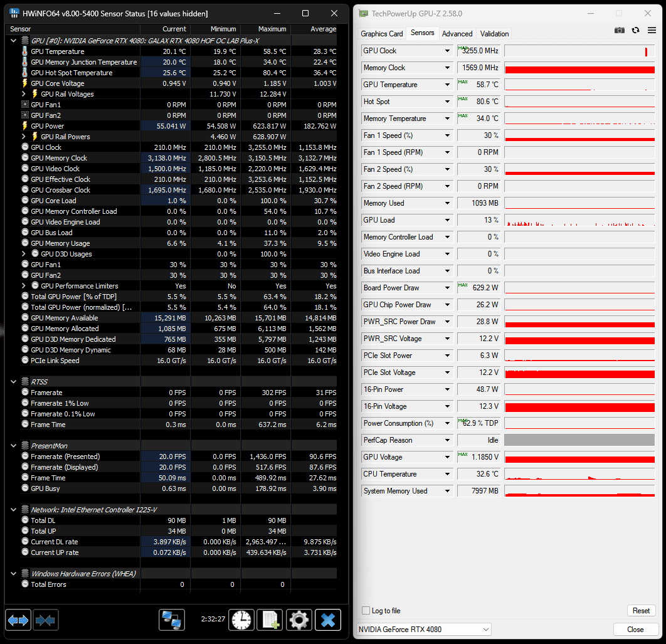Collapse the Network Intel Ethernet Controller group
Screen dimensions: 666x644
[x=14, y=509]
